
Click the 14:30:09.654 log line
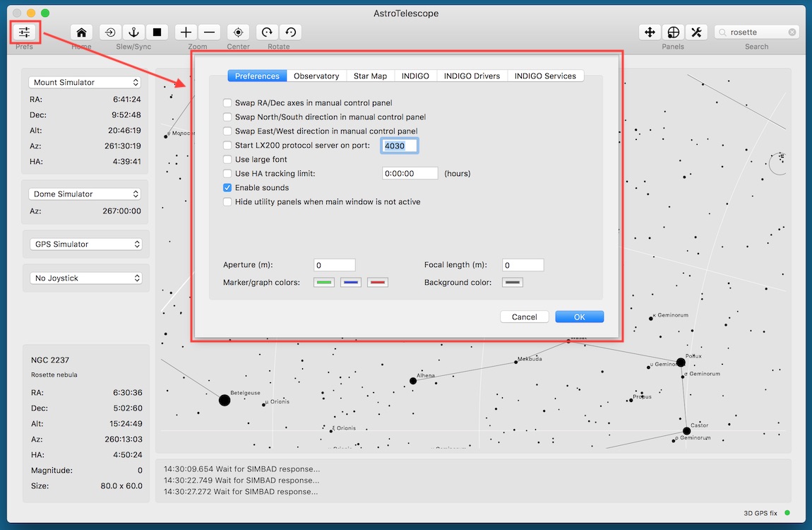[242, 469]
